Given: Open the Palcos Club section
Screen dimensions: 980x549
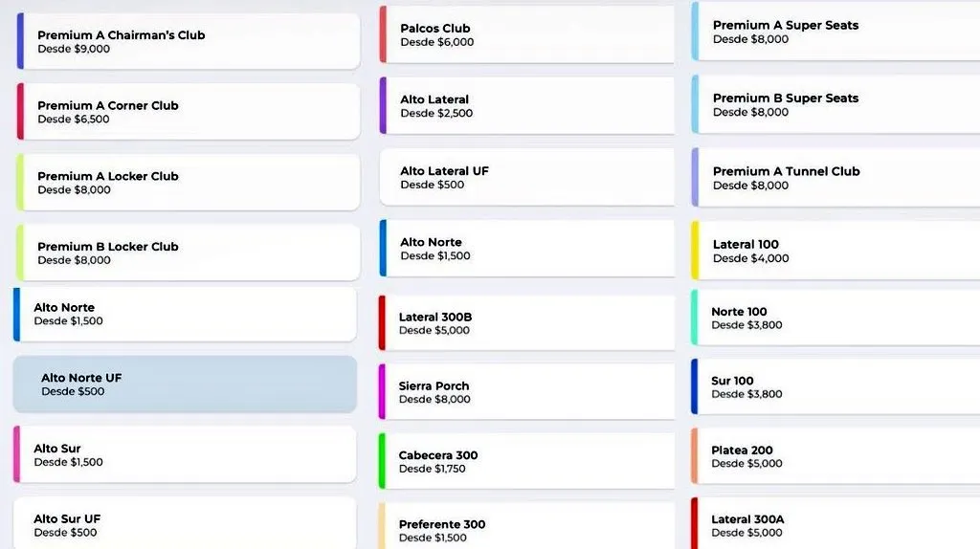Looking at the screenshot, I should pos(526,34).
